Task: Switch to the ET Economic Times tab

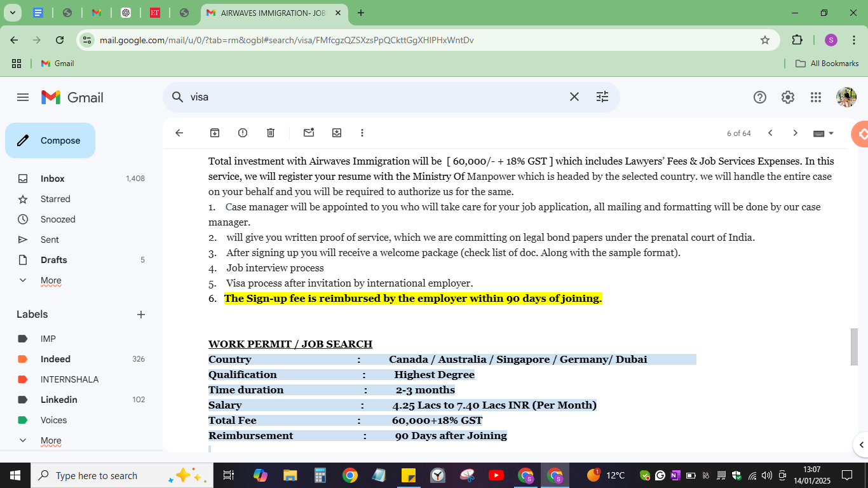Action: coord(155,13)
